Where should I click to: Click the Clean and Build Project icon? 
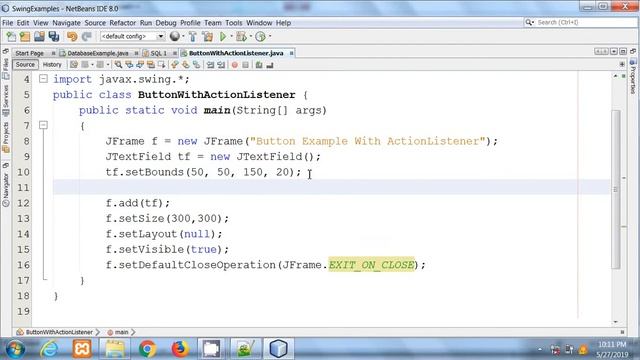pos(207,36)
